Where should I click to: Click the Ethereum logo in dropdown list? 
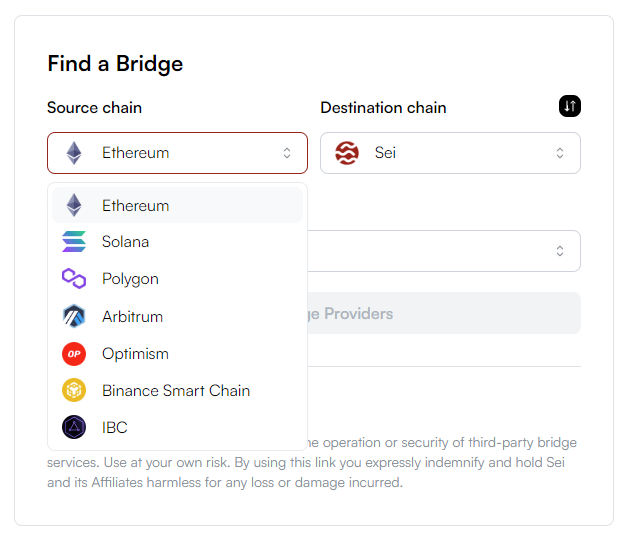[74, 205]
